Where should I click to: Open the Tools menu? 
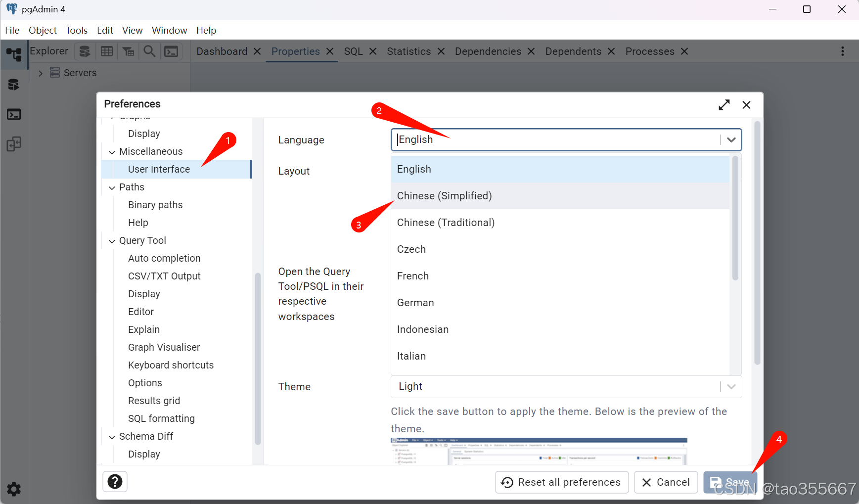(x=77, y=30)
